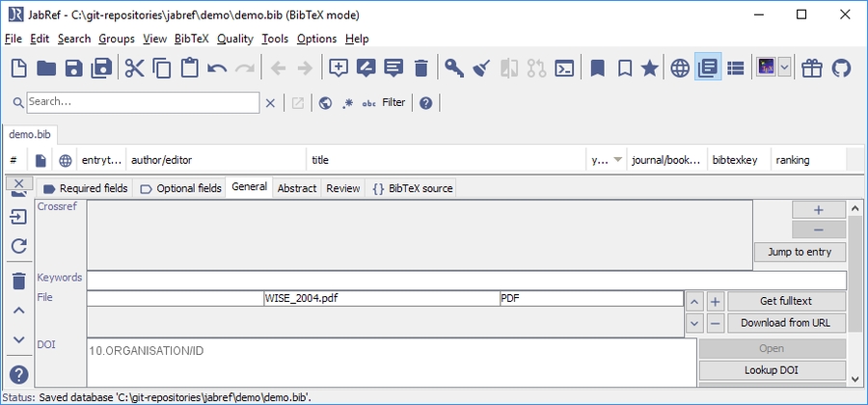The width and height of the screenshot is (868, 405).
Task: Sort by year column dropdown arrow
Action: (618, 160)
